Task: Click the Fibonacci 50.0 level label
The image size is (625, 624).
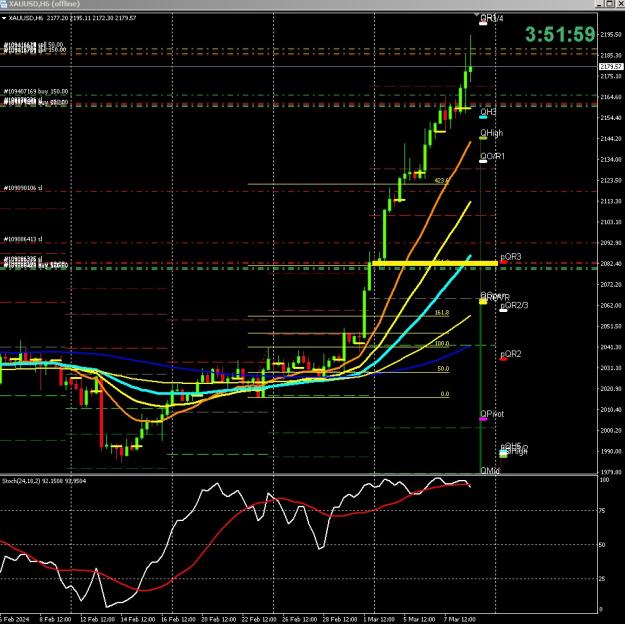Action: pyautogui.click(x=443, y=369)
